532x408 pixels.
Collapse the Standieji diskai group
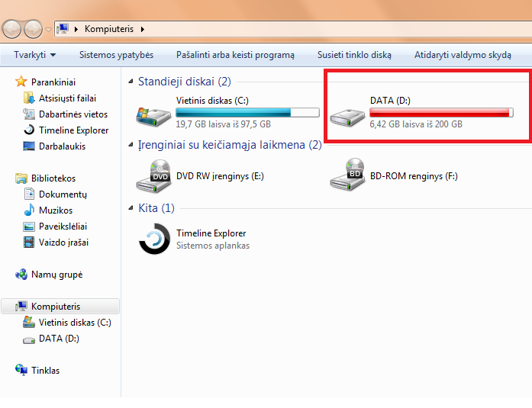[131, 82]
